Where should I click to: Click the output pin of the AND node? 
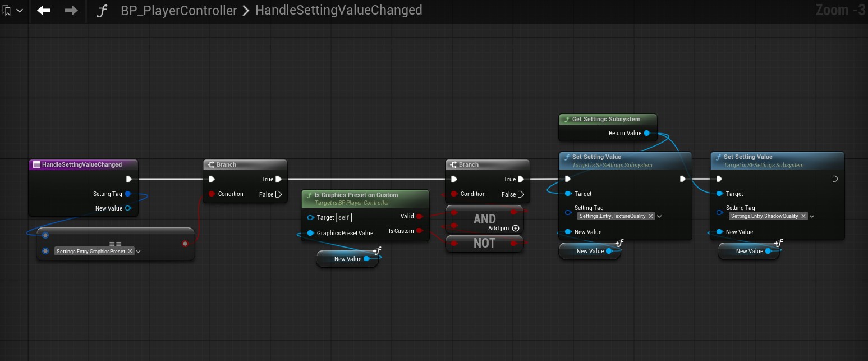(514, 212)
